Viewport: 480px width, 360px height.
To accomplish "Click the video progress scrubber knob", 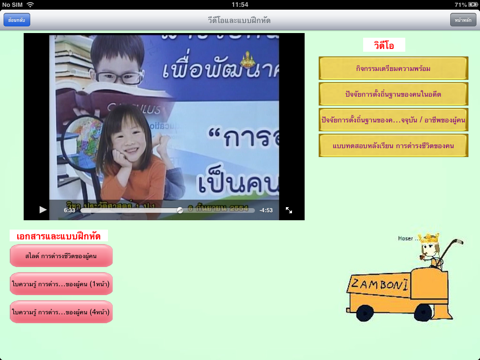I will coord(180,210).
